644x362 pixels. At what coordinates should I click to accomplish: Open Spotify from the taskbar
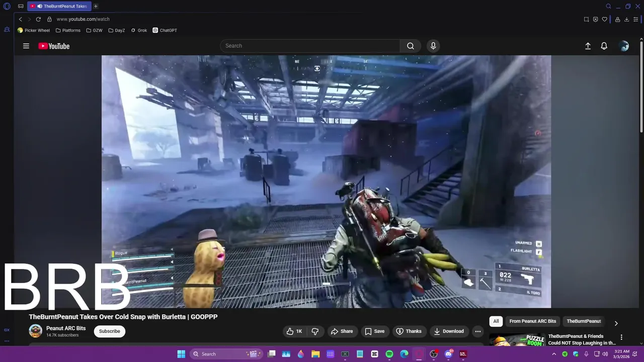389,354
